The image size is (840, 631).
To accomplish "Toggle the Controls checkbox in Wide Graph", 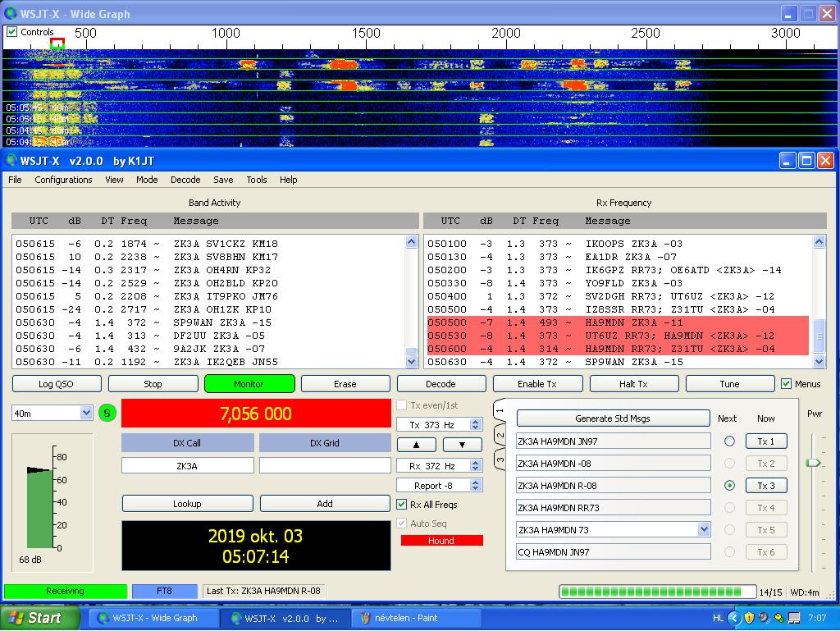I will pyautogui.click(x=11, y=32).
